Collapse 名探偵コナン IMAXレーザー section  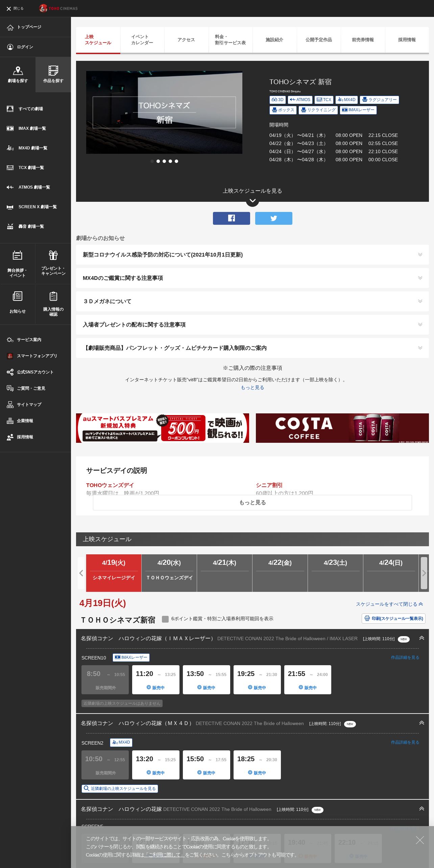coord(421,638)
